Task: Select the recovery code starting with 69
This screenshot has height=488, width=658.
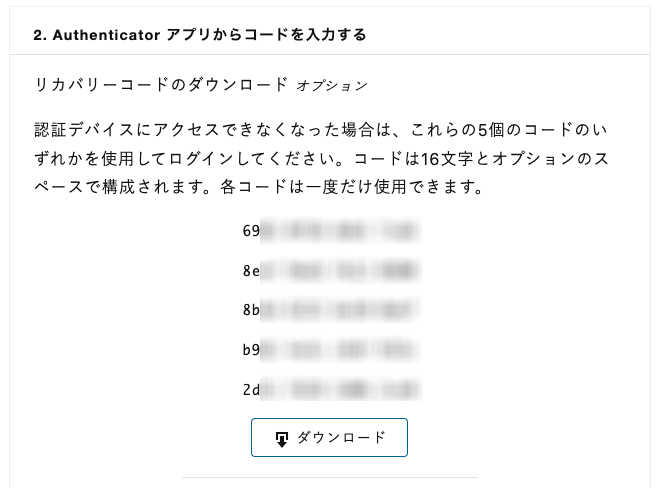Action: click(x=332, y=231)
